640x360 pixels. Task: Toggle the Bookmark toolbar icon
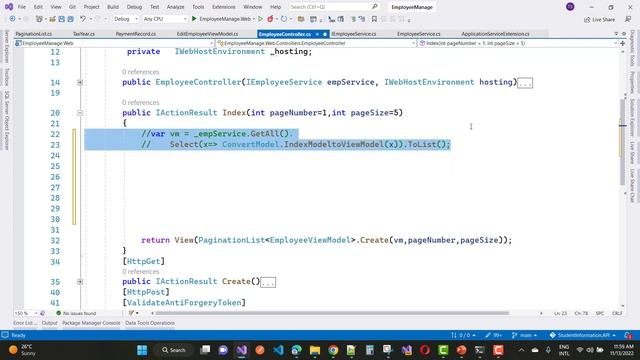(374, 19)
